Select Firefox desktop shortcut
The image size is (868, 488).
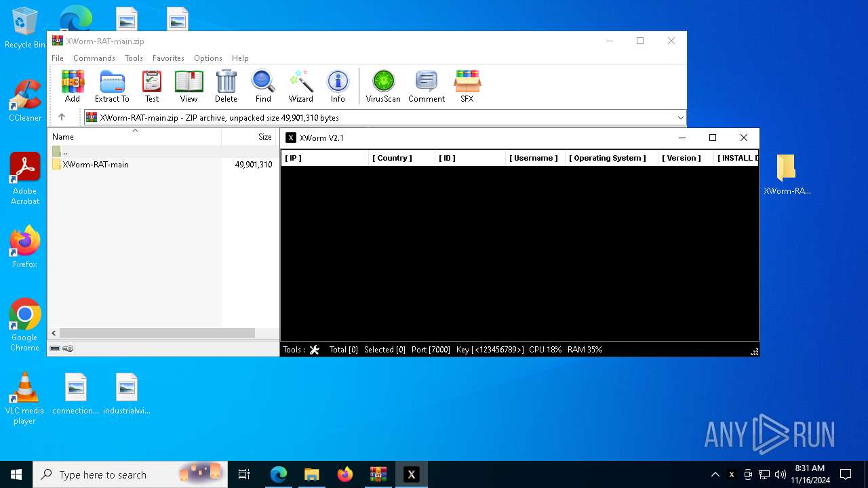pos(25,247)
